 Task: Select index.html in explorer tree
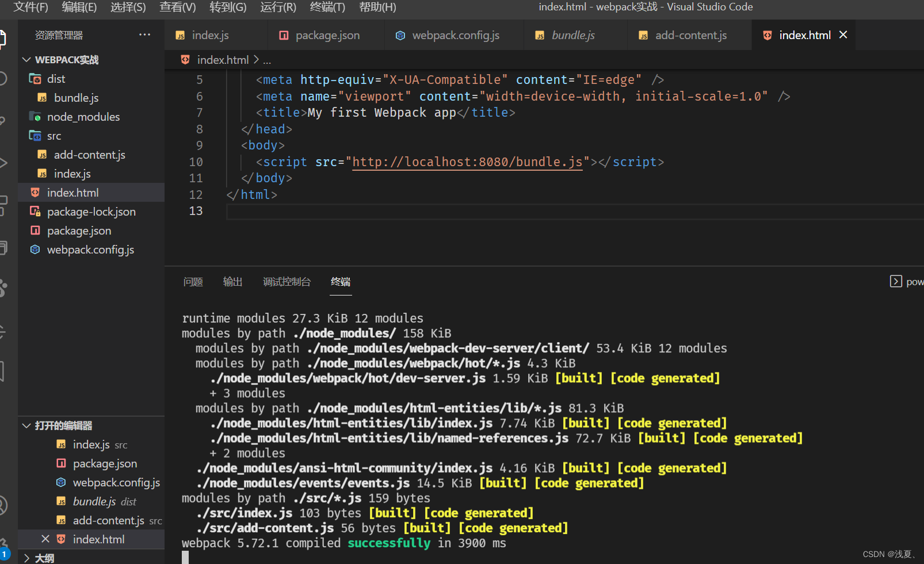[91, 193]
